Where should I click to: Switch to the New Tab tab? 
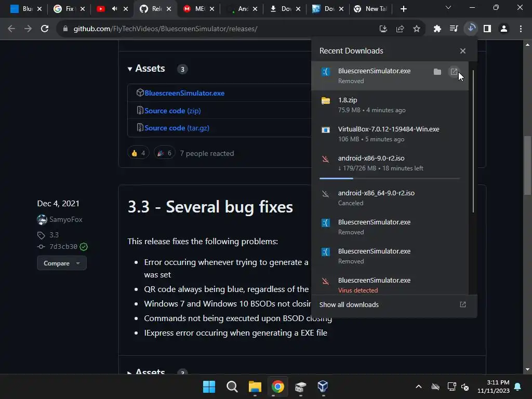(372, 9)
